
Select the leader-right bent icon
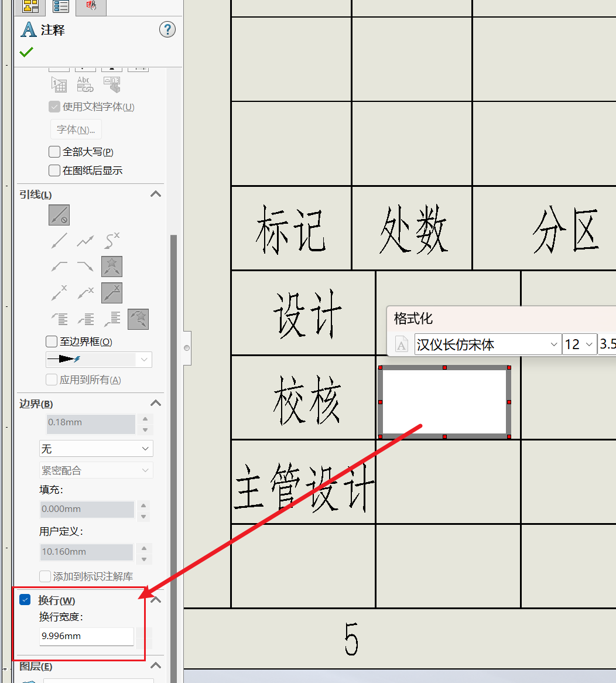(85, 266)
